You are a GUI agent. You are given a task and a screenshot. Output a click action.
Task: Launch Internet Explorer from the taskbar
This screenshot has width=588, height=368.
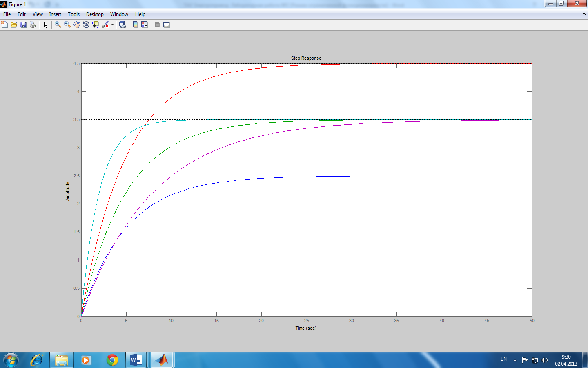37,360
